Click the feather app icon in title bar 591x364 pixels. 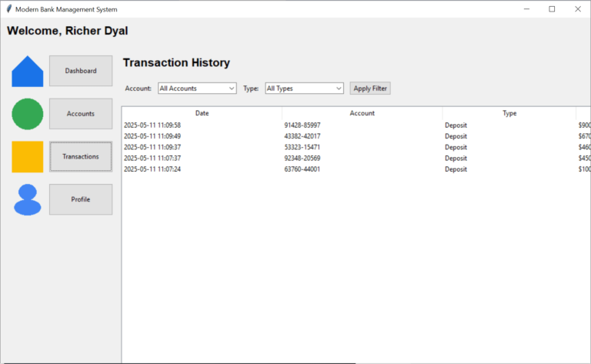click(x=9, y=9)
